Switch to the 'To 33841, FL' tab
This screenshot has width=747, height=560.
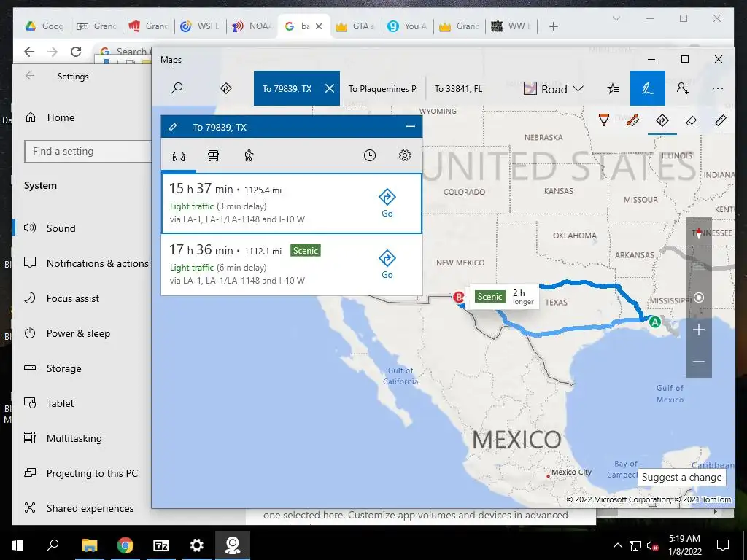pos(458,88)
